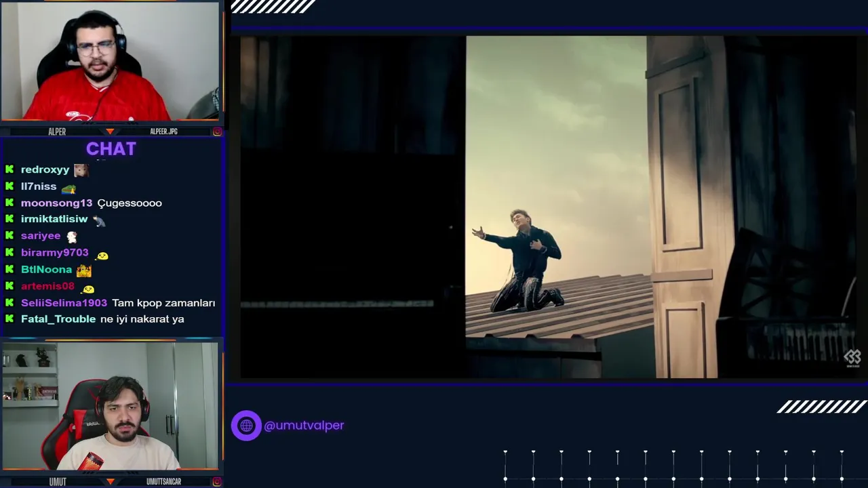The image size is (868, 488).
Task: Click the emote in birarmy9703's message
Action: click(102, 256)
